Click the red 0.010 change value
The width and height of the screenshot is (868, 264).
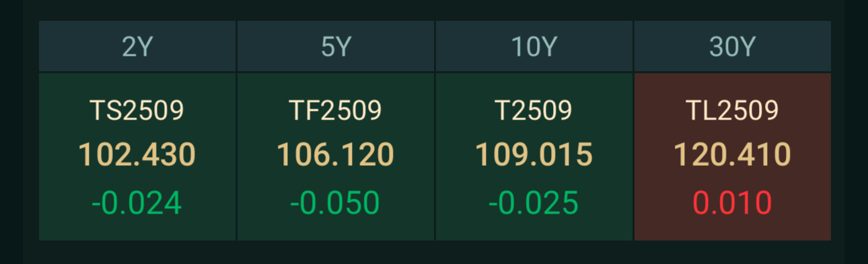[733, 203]
